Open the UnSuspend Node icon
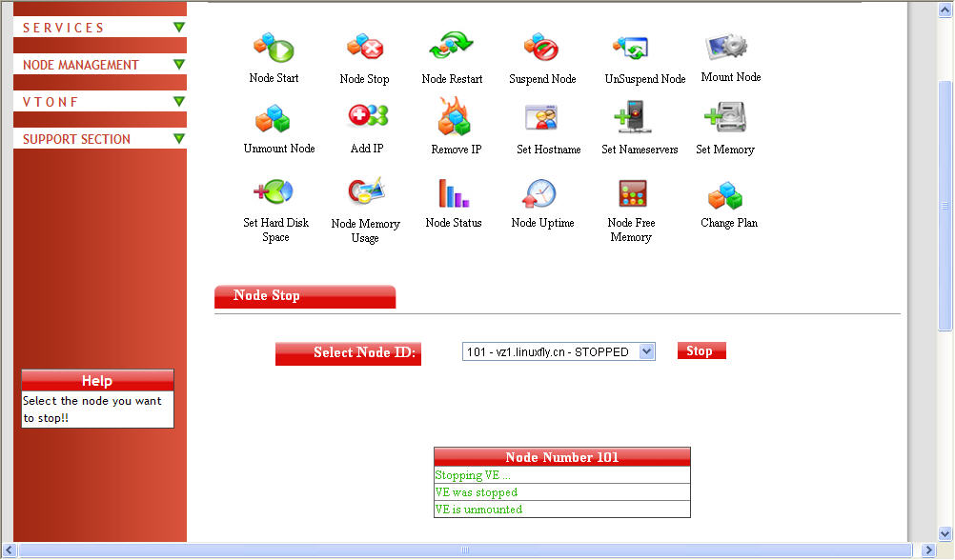The image size is (955, 560). pos(632,47)
